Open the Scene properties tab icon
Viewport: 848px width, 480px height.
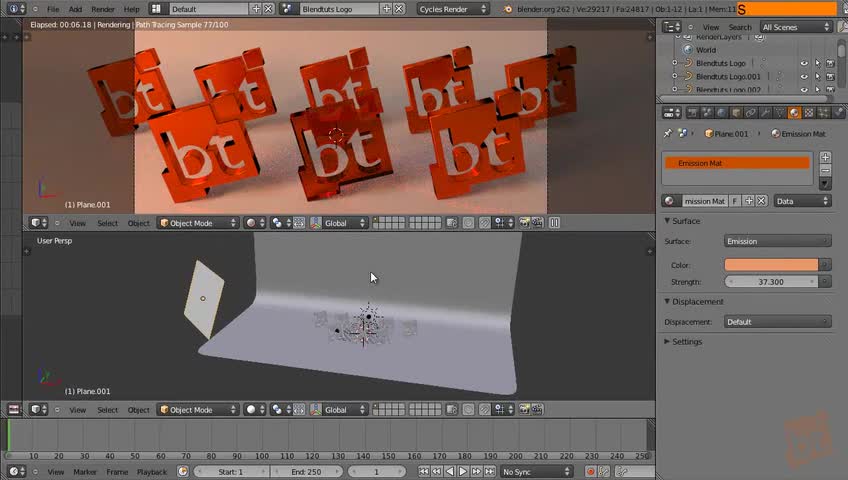[707, 112]
